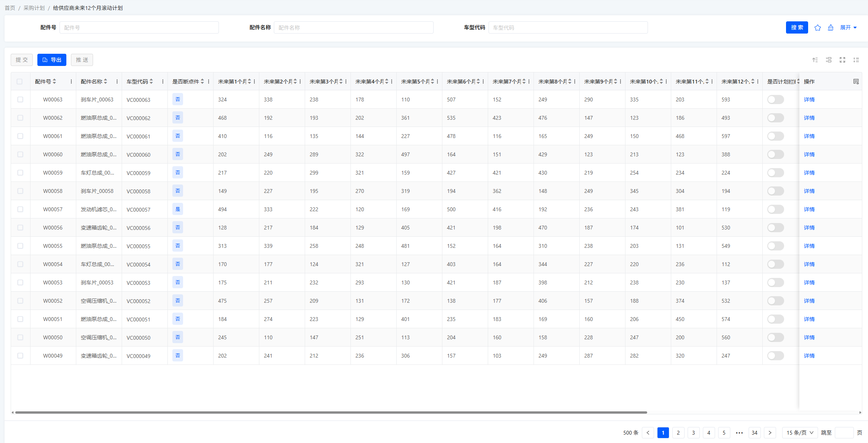868x443 pixels.
Task: Select the checkbox for row W00063
Action: (x=20, y=100)
